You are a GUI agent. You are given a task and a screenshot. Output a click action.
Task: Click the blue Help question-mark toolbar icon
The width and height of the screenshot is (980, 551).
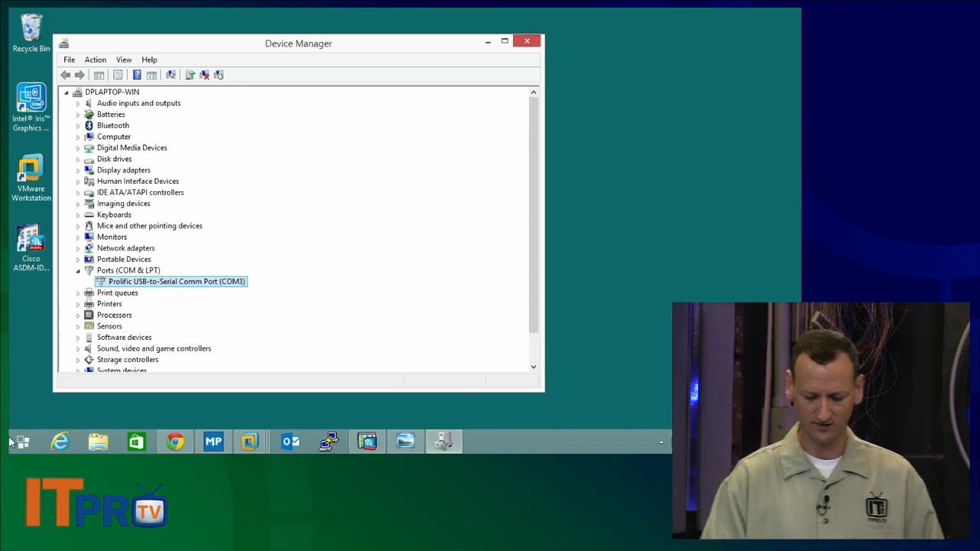[x=137, y=75]
